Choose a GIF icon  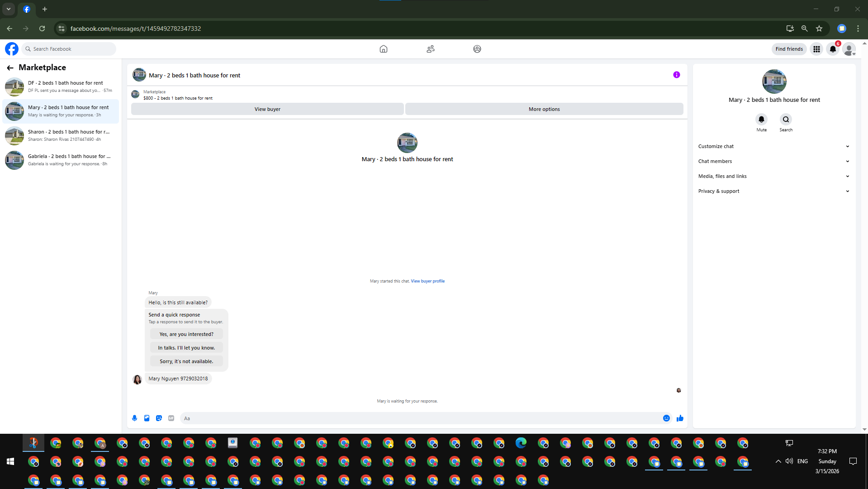[171, 418]
